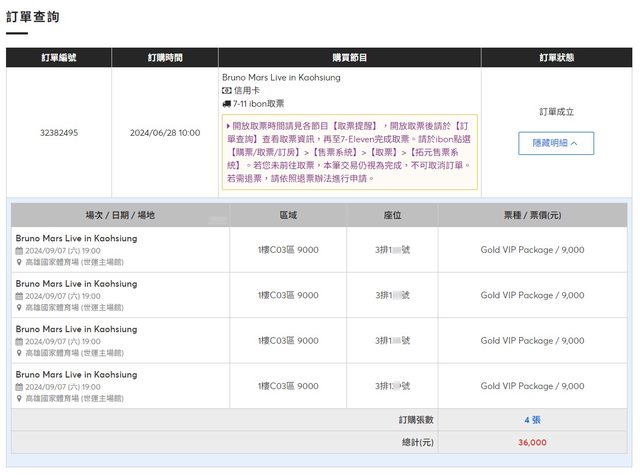The image size is (640, 475).
Task: Click the calendar icon in the second ticket row
Action: 20,296
